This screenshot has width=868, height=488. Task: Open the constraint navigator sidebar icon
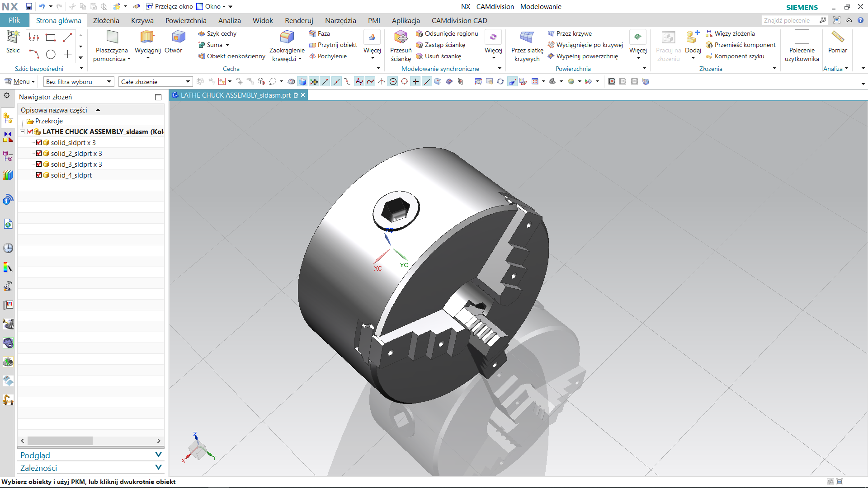pyautogui.click(x=8, y=137)
